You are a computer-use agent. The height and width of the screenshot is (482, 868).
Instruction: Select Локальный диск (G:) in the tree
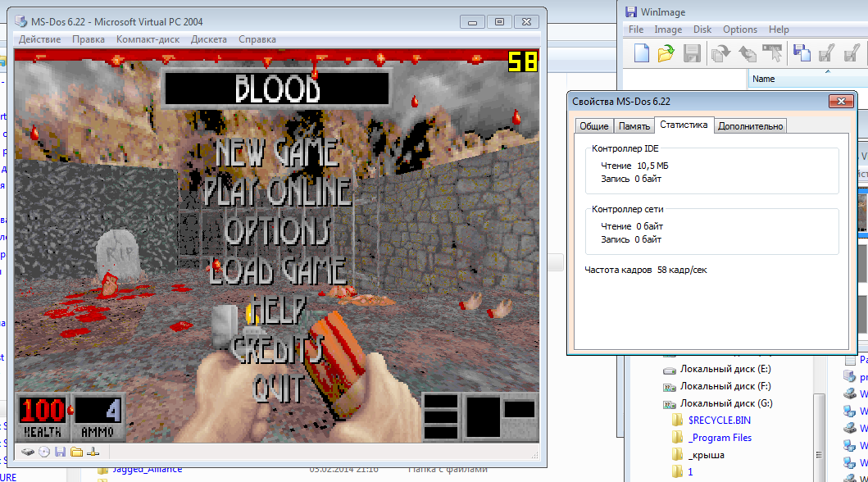click(x=726, y=403)
